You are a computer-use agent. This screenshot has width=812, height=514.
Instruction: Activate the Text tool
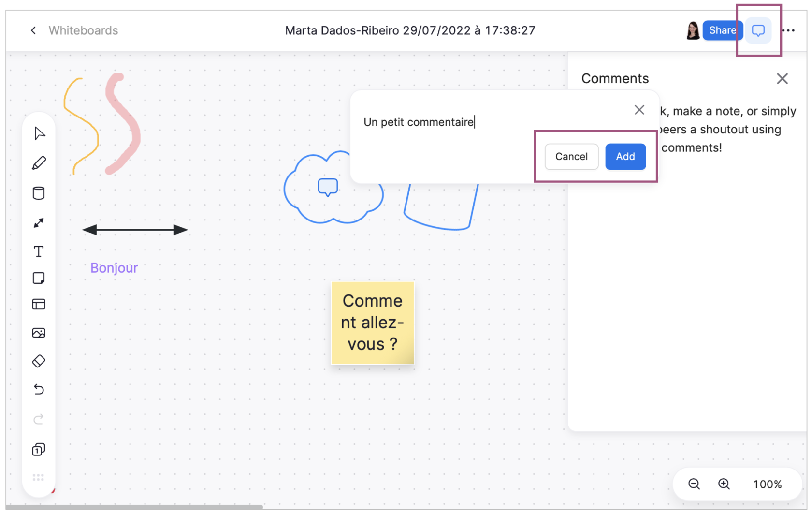[39, 251]
